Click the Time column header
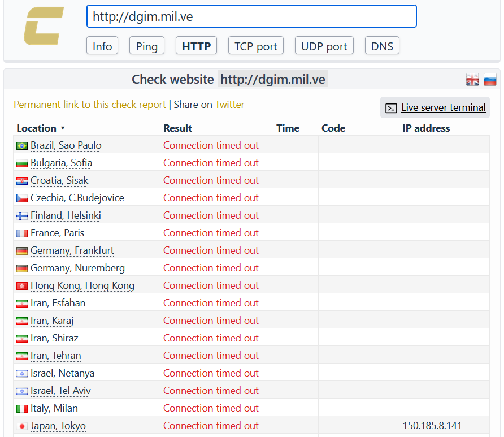 [288, 128]
